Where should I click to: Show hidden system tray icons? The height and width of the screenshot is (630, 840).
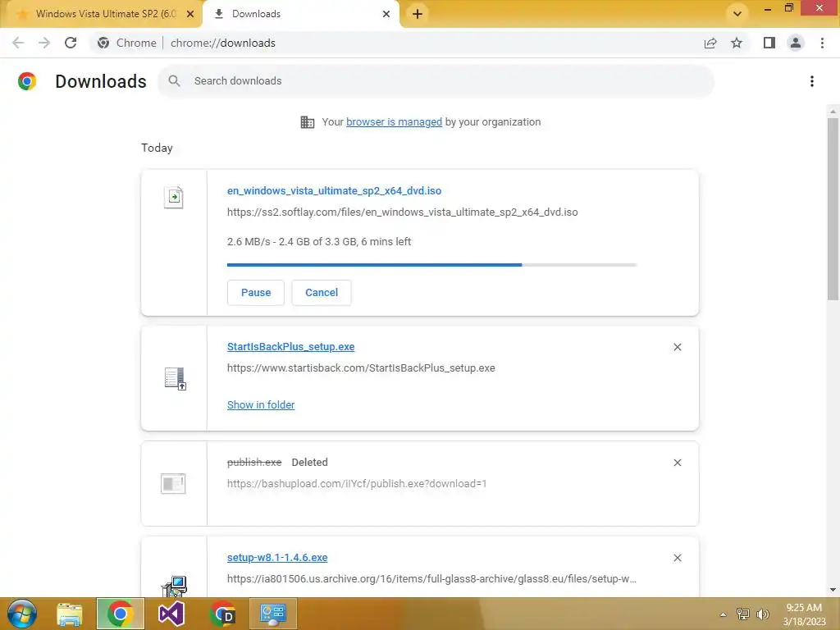coord(724,614)
